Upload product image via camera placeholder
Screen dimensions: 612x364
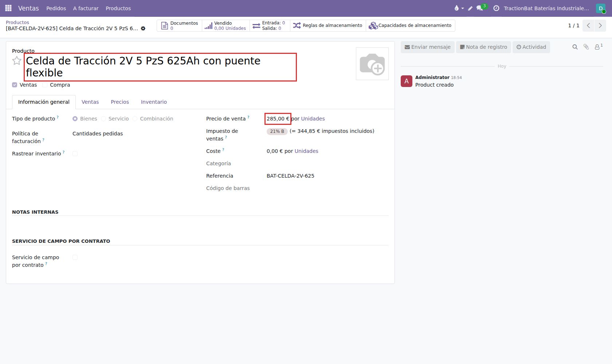(372, 64)
